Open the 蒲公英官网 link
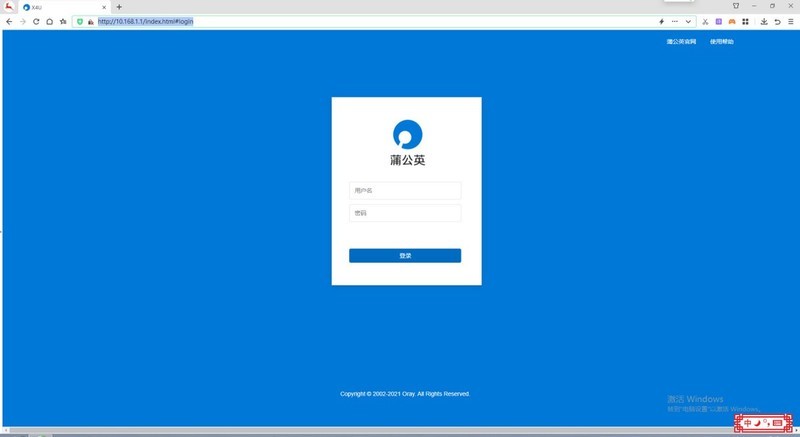Image resolution: width=800 pixels, height=437 pixels. click(x=681, y=42)
